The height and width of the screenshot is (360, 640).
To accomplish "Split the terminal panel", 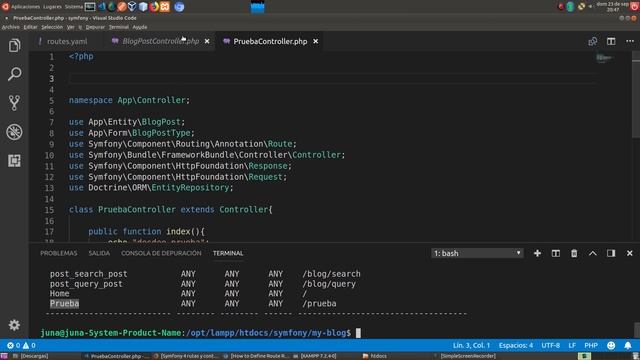I will [556, 253].
